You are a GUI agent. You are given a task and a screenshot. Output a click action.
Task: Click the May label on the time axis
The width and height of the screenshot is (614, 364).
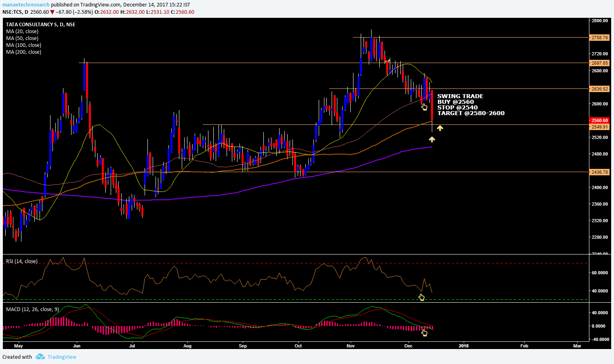[x=19, y=346]
